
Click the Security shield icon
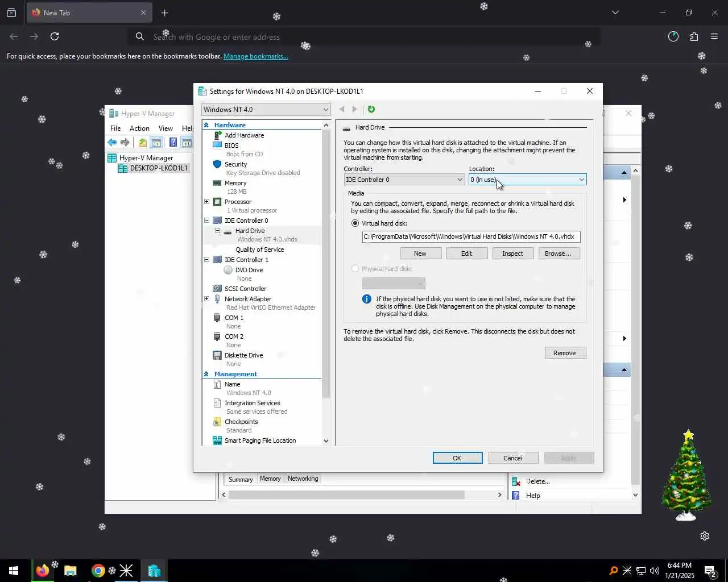[x=217, y=164]
